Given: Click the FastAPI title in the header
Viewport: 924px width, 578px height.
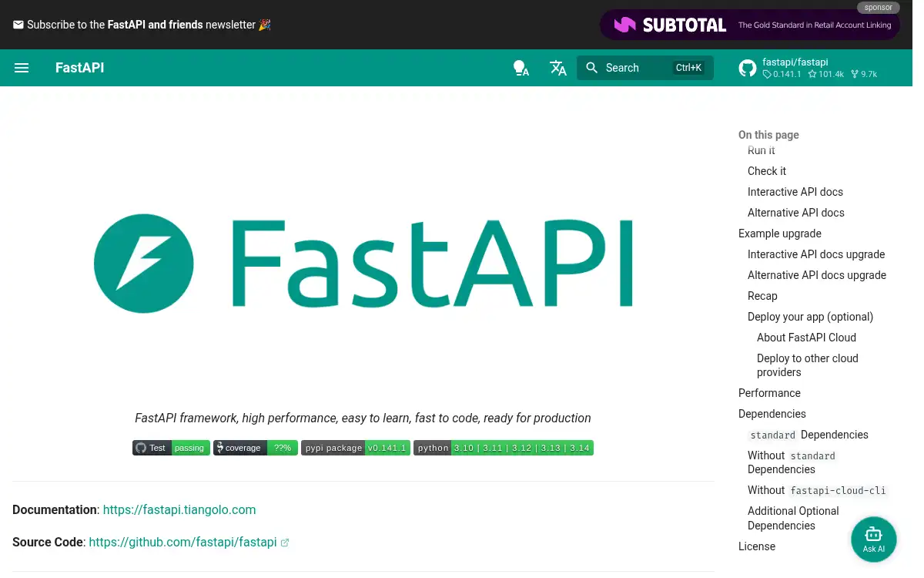Looking at the screenshot, I should (x=79, y=68).
